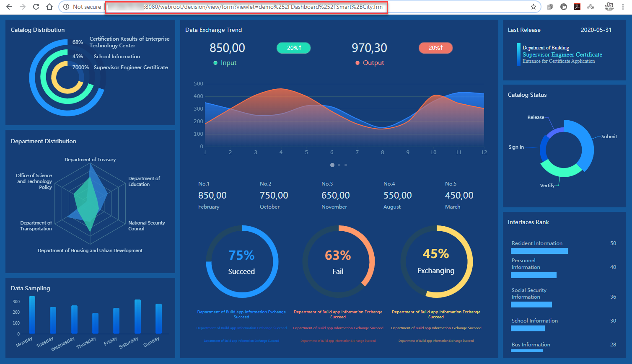The width and height of the screenshot is (632, 364).
Task: Open the Chrome three-dot menu
Action: (x=624, y=6)
